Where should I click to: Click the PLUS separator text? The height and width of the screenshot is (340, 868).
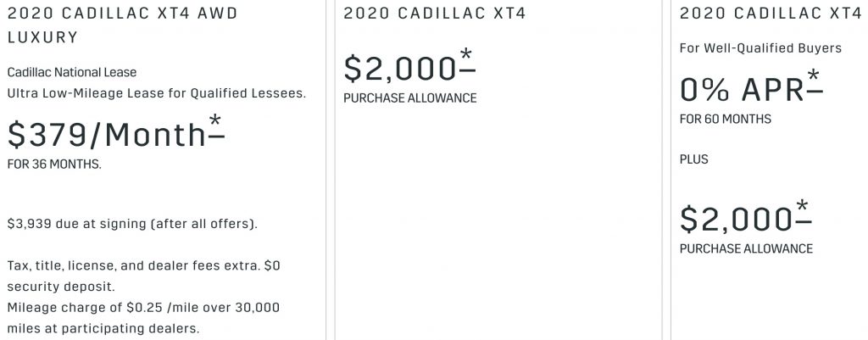coord(693,159)
